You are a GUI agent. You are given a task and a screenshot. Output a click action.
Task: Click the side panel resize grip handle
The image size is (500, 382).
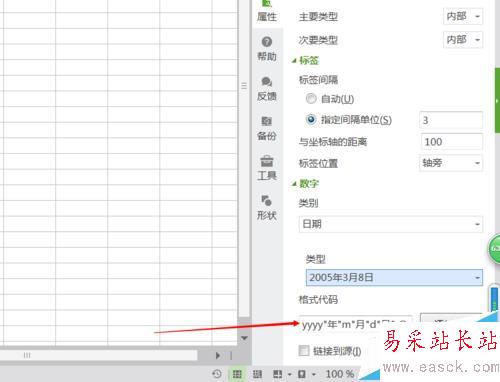(x=244, y=86)
